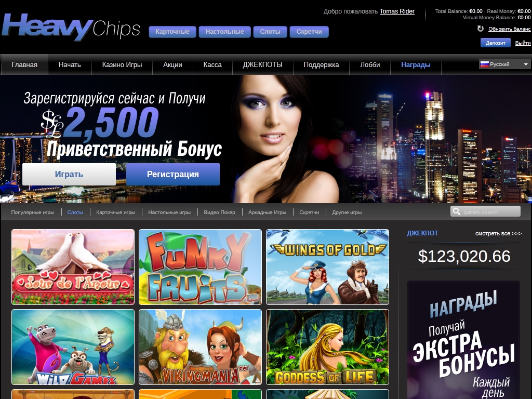Image resolution: width=532 pixels, height=399 pixels.
Task: Click the white Играть button
Action: [x=69, y=174]
